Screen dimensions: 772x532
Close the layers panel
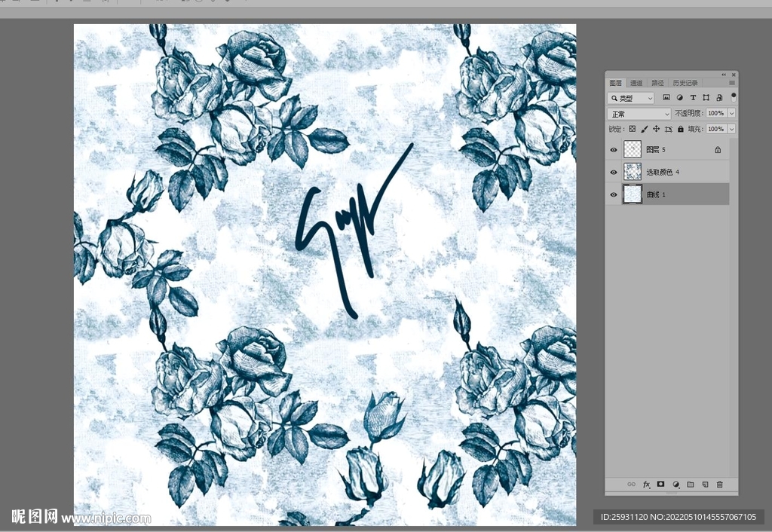733,75
